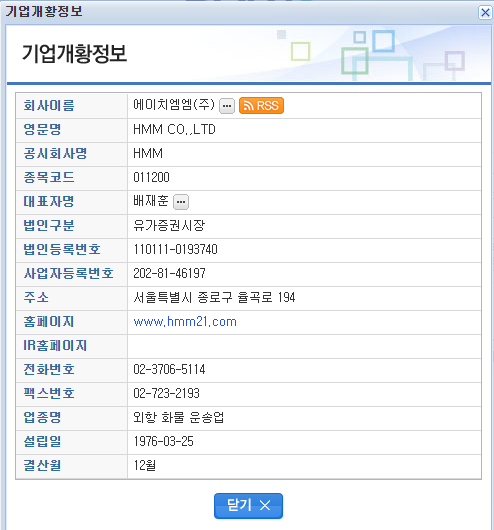Click the ellipsis button next to 에이치엠엠(주)
This screenshot has width=494, height=530.
[x=227, y=106]
